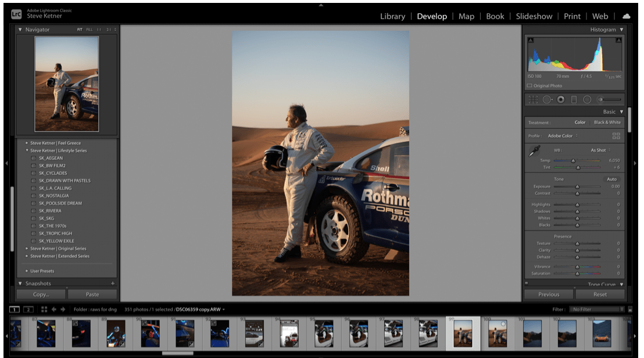Click the grid view icon above filmstrip
644x358 pixels.
tap(44, 309)
